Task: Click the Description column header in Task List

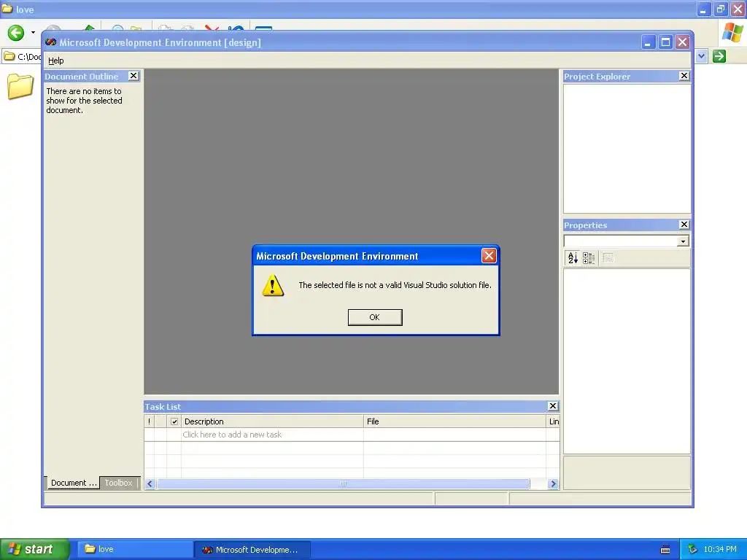Action: [272, 421]
